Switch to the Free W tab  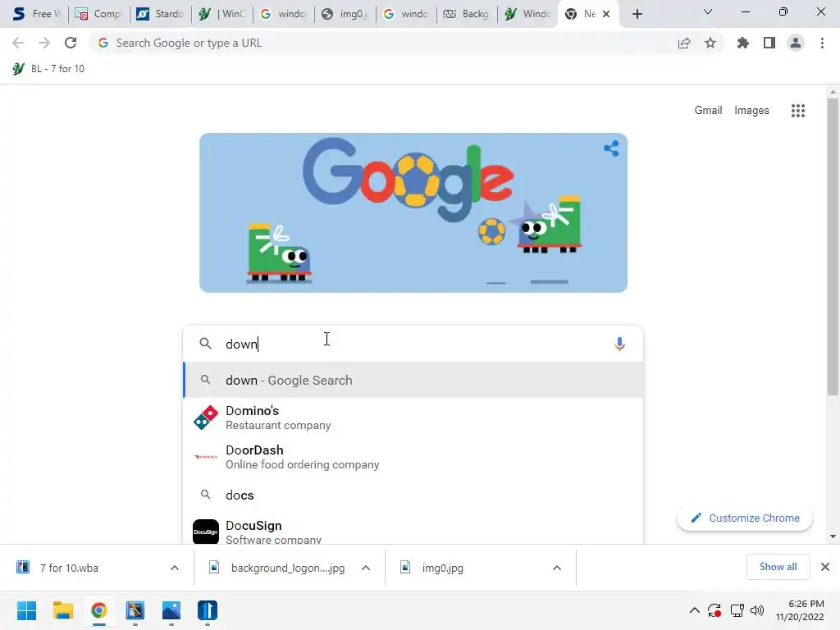point(35,14)
